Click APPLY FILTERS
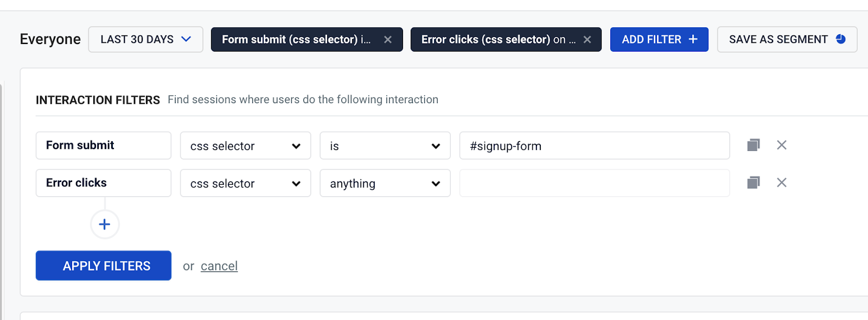The height and width of the screenshot is (320, 868). click(103, 266)
